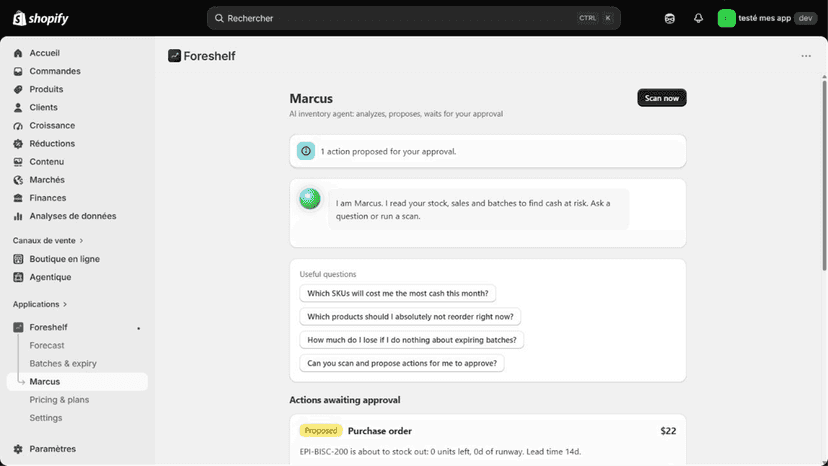This screenshot has height=466, width=828.
Task: Expand the Applications section chevron
Action: pyautogui.click(x=65, y=304)
